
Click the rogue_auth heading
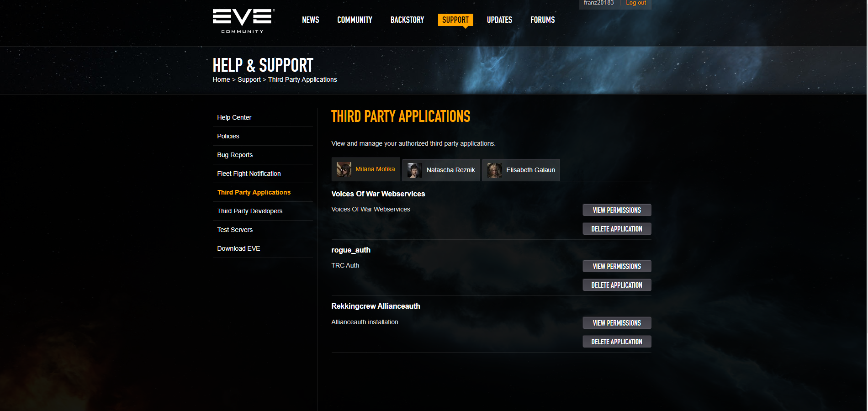click(x=351, y=250)
